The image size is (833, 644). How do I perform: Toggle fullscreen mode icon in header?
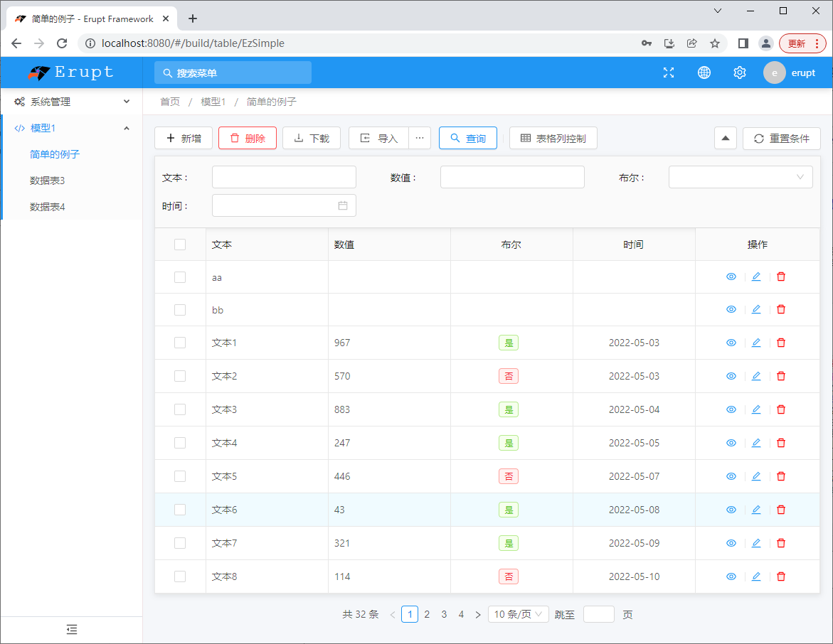(x=668, y=73)
